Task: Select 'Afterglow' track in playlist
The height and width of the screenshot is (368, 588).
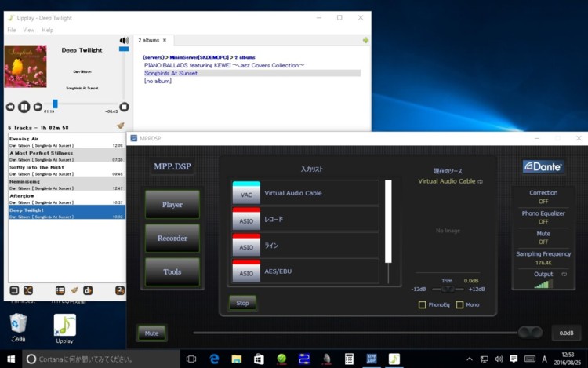Action: click(x=67, y=199)
